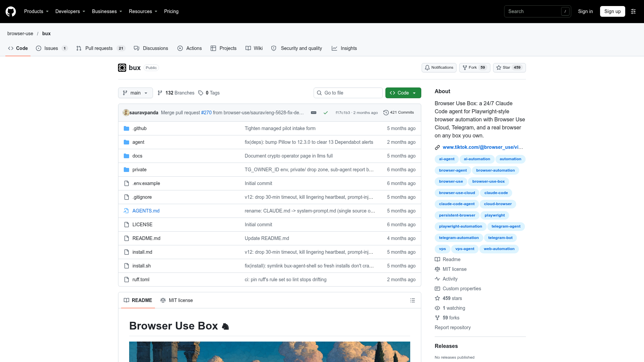Open the header settings sliders icon
Screen dimensions: 644x362
coord(633,11)
